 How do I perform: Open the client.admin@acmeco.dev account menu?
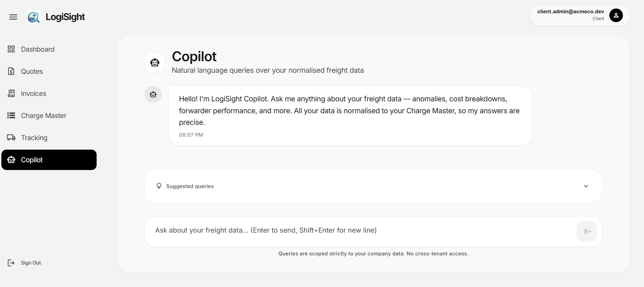(580, 15)
